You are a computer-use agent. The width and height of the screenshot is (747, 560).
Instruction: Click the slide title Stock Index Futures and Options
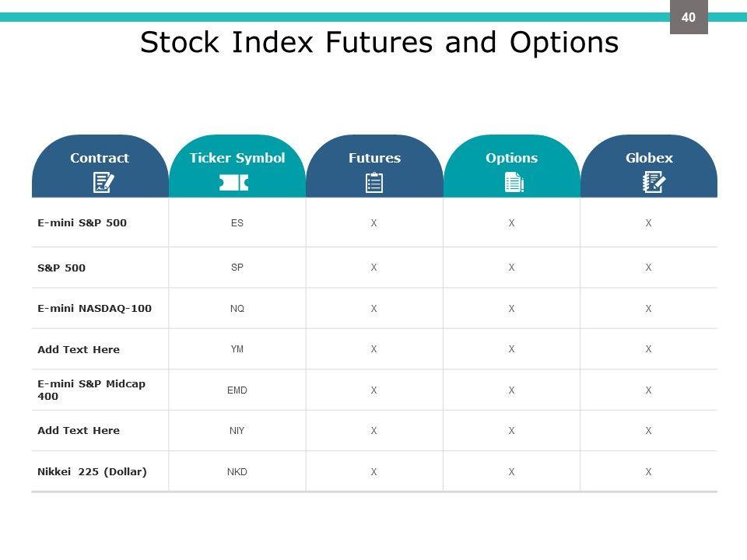pyautogui.click(x=379, y=43)
